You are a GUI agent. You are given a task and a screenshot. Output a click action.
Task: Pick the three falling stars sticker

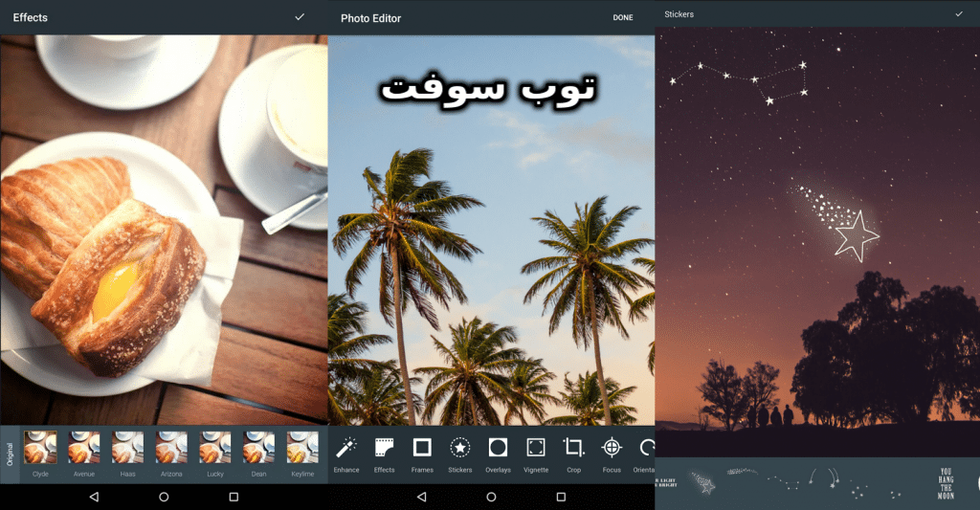(824, 477)
